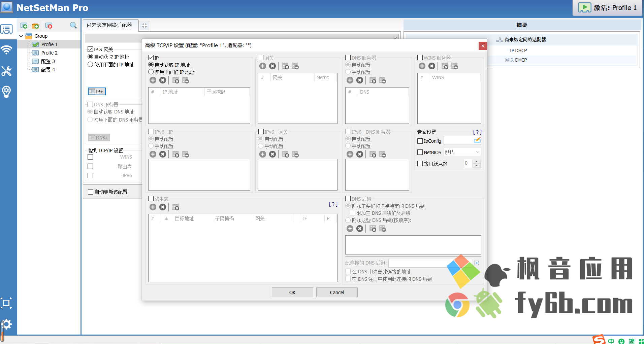Open profile search magnifier
644x344 pixels.
[x=73, y=25]
